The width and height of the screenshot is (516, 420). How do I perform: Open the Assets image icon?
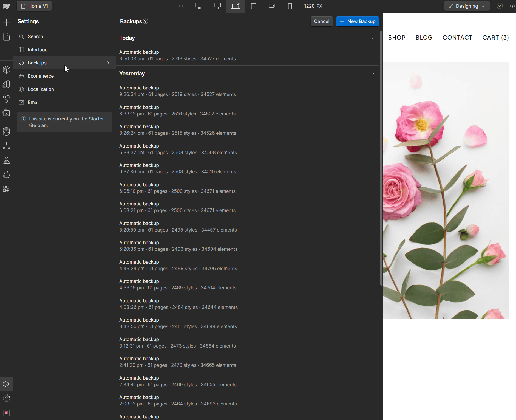[7, 113]
